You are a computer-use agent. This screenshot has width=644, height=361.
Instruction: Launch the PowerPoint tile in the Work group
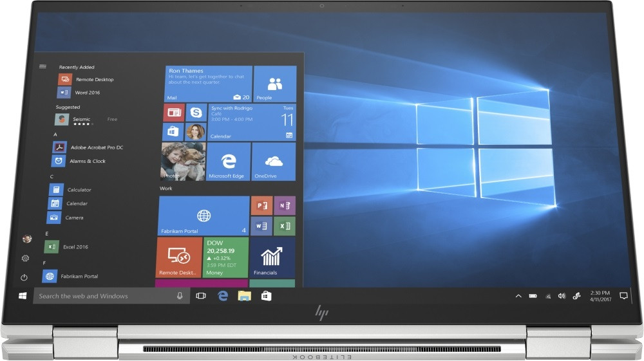click(261, 206)
